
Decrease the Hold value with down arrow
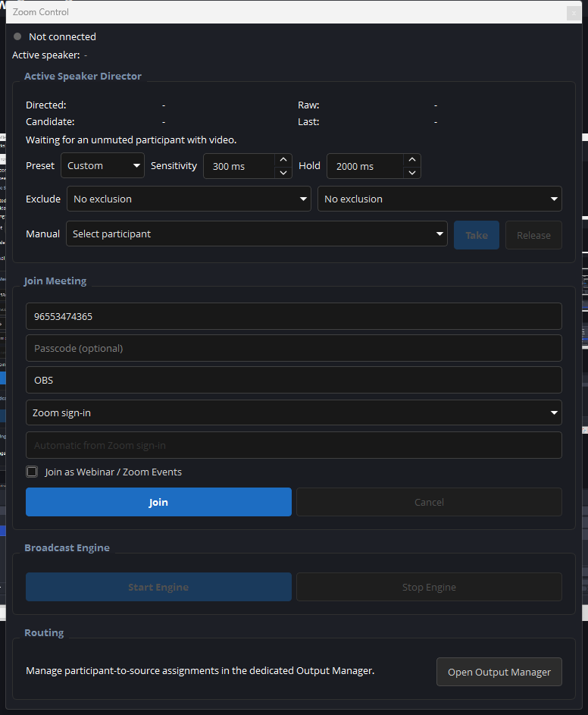click(x=412, y=172)
